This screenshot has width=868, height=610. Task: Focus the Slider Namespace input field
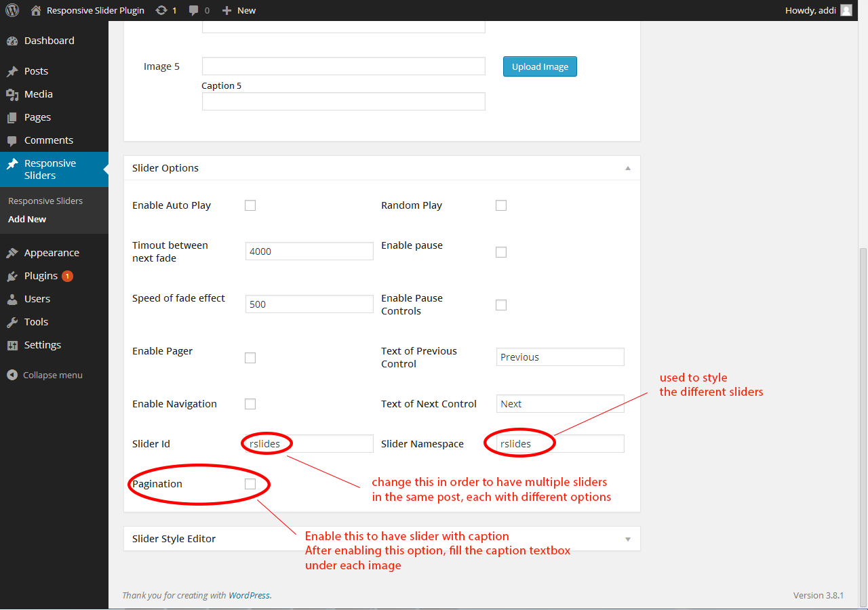[560, 443]
